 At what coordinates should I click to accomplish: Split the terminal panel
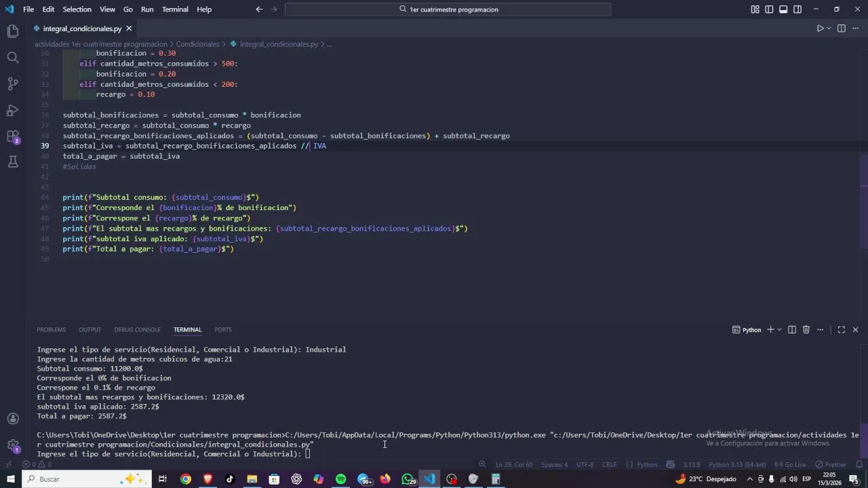point(792,330)
